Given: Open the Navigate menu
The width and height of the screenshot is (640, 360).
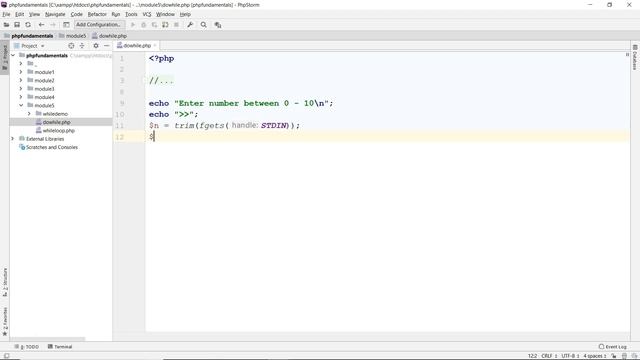Looking at the screenshot, I should pyautogui.click(x=55, y=14).
